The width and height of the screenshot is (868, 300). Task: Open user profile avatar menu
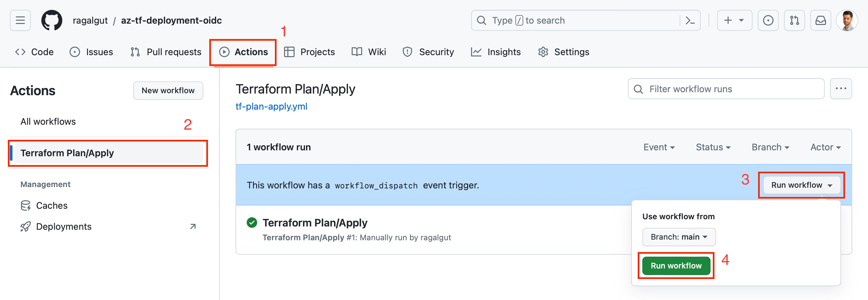pyautogui.click(x=847, y=21)
